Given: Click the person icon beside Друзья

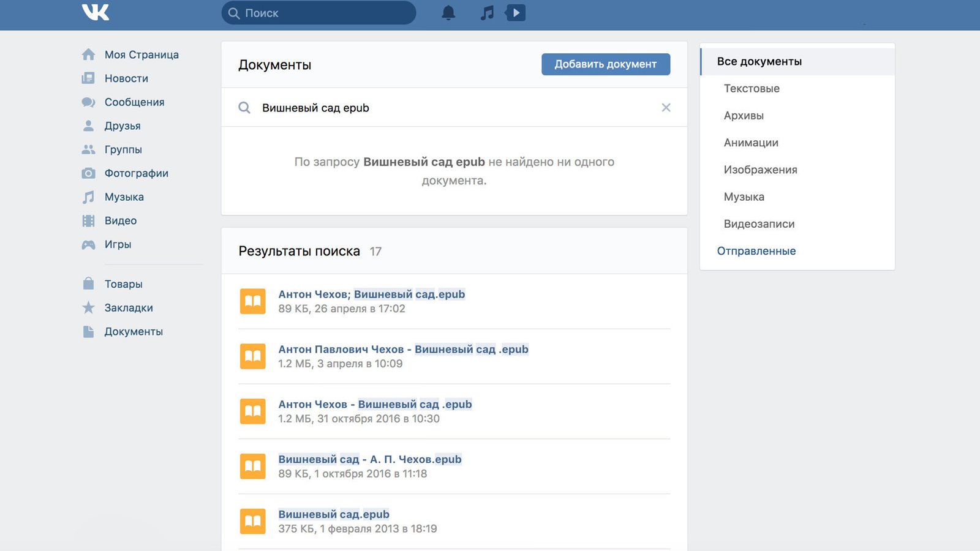Looking at the screenshot, I should point(88,126).
